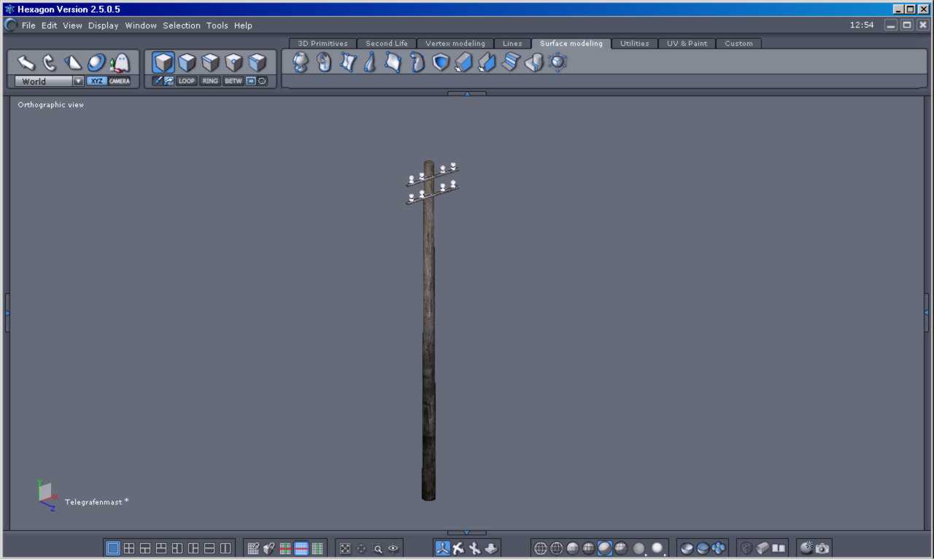Toggle the first pencil selection option
The image size is (934, 560).
coord(158,82)
